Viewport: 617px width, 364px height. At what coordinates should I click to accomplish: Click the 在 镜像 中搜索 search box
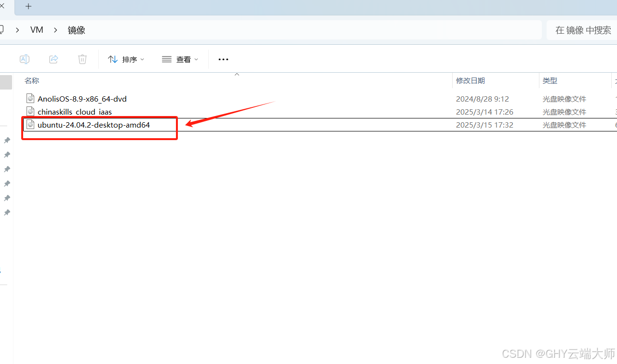pyautogui.click(x=582, y=30)
